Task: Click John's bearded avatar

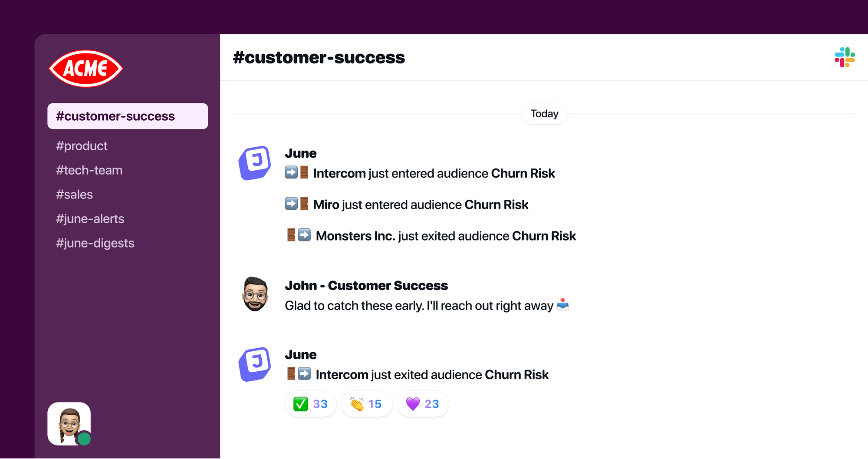Action: pyautogui.click(x=255, y=294)
